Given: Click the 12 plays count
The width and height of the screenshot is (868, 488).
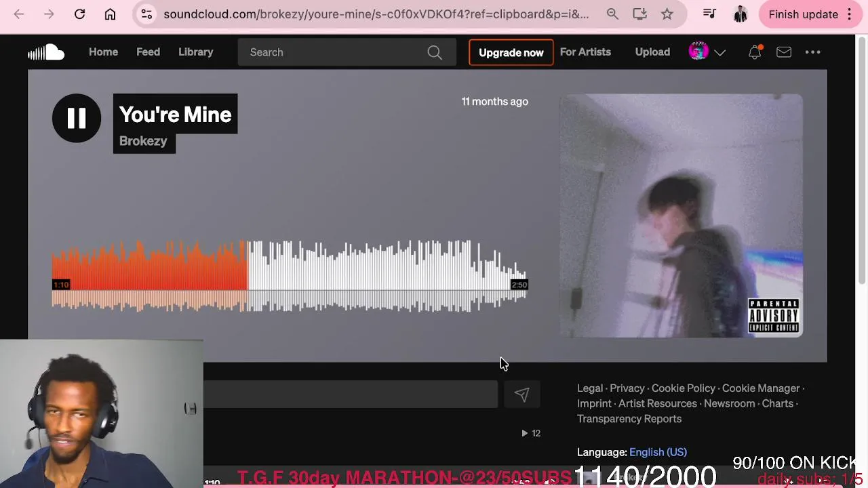Looking at the screenshot, I should pos(531,433).
